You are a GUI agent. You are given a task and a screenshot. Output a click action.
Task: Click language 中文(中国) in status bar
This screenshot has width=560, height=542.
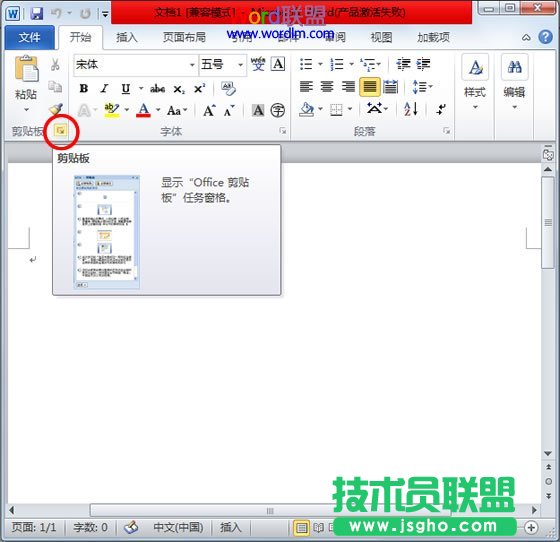178,527
